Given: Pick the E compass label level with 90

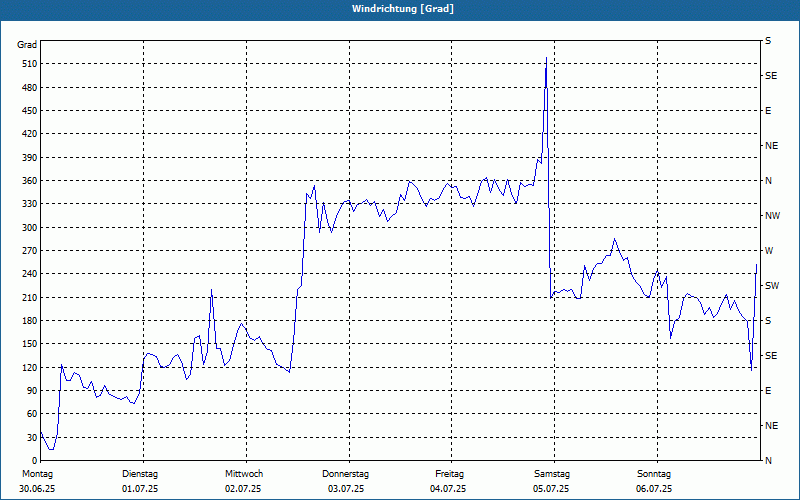Looking at the screenshot, I should (768, 391).
